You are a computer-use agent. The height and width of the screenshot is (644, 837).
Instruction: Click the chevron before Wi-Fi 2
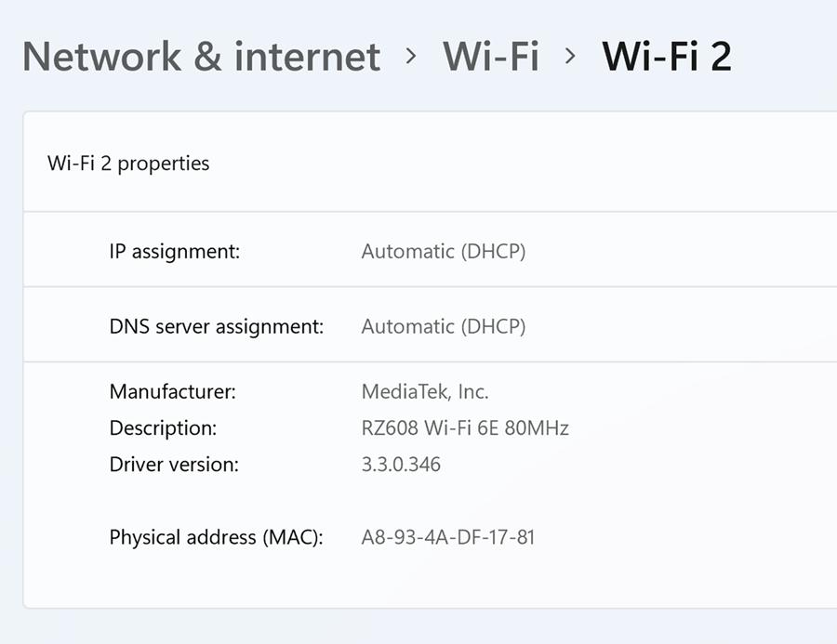click(x=570, y=57)
